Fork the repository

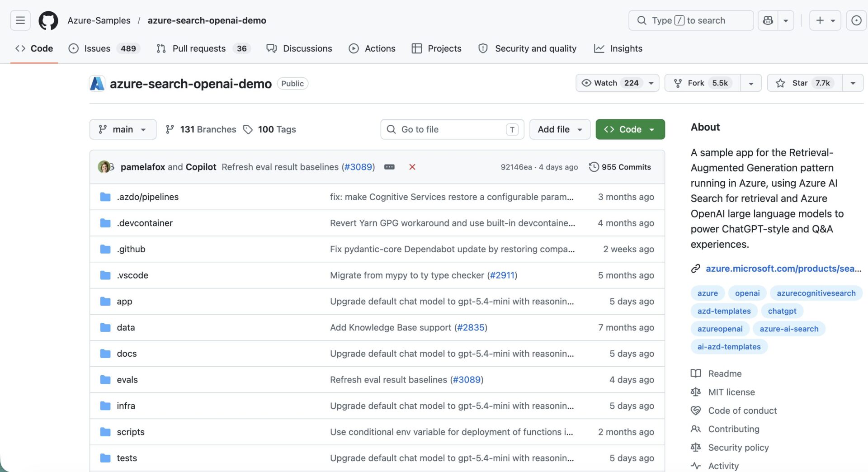click(x=703, y=83)
